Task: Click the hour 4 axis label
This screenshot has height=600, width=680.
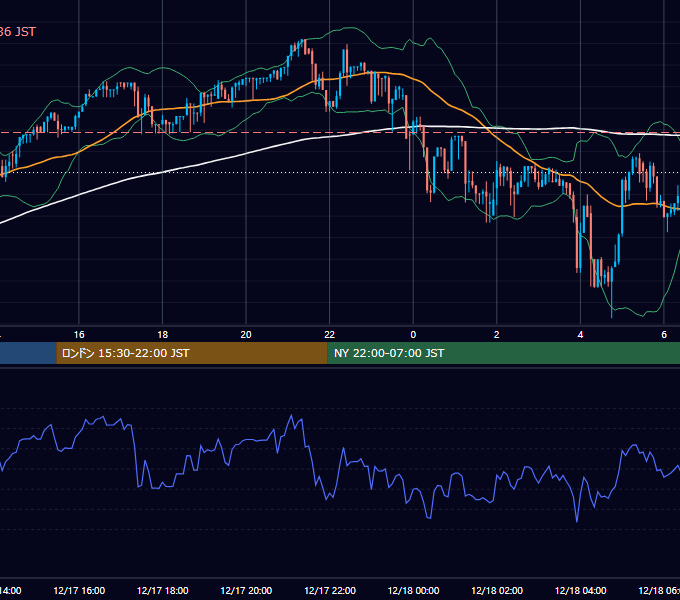Action: [580, 335]
